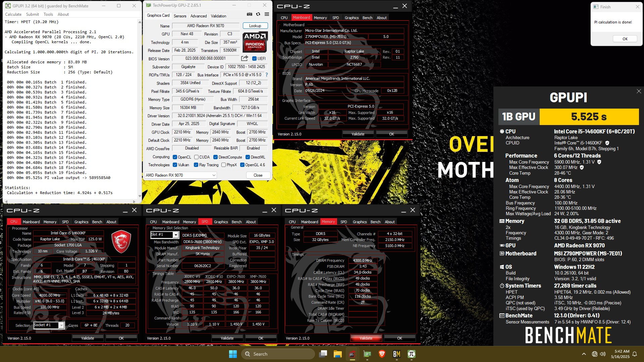Select the Driver Version field in GPU-Z
This screenshot has height=362, width=644.
coord(219,116)
